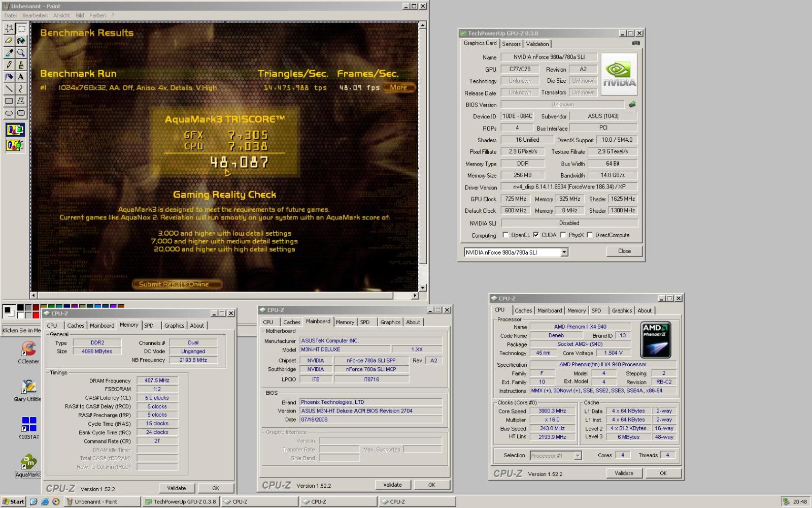Select the red color swatch in Paint palette

click(x=36, y=314)
